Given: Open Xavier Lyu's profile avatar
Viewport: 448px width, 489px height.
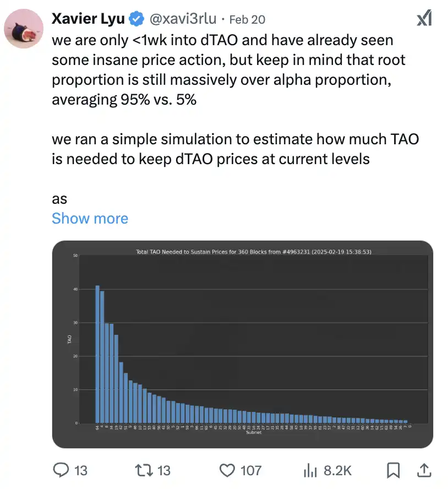Looking at the screenshot, I should tap(24, 29).
